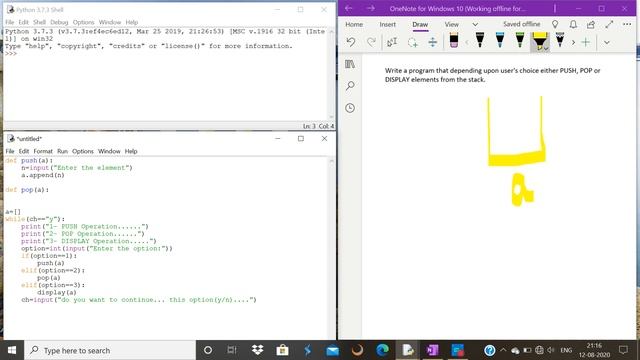Click the Redo arrow in OneNote
Viewport: 640px width, 360px height.
[371, 42]
